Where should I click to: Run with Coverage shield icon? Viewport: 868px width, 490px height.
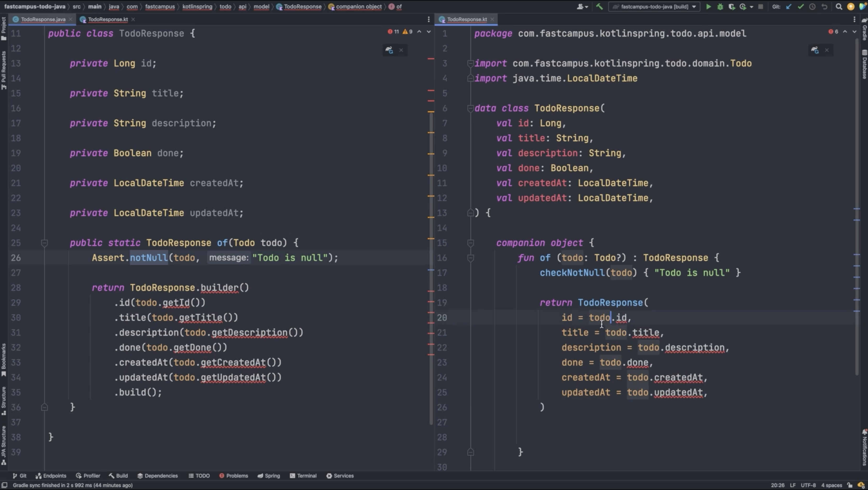(732, 6)
